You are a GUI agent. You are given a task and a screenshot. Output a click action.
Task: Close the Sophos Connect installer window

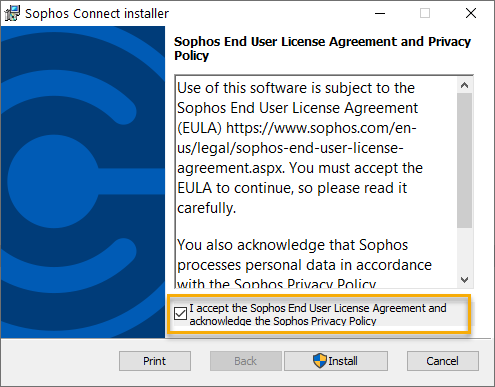click(x=471, y=13)
